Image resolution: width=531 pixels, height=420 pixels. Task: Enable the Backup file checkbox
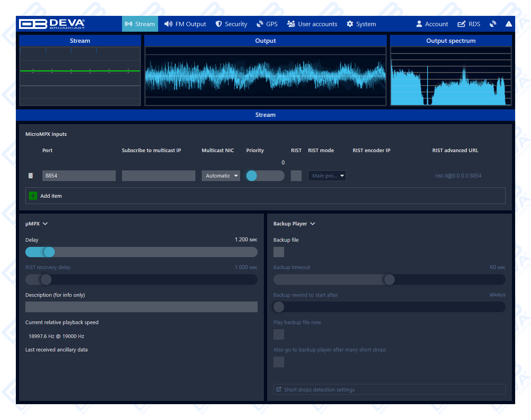click(x=279, y=252)
